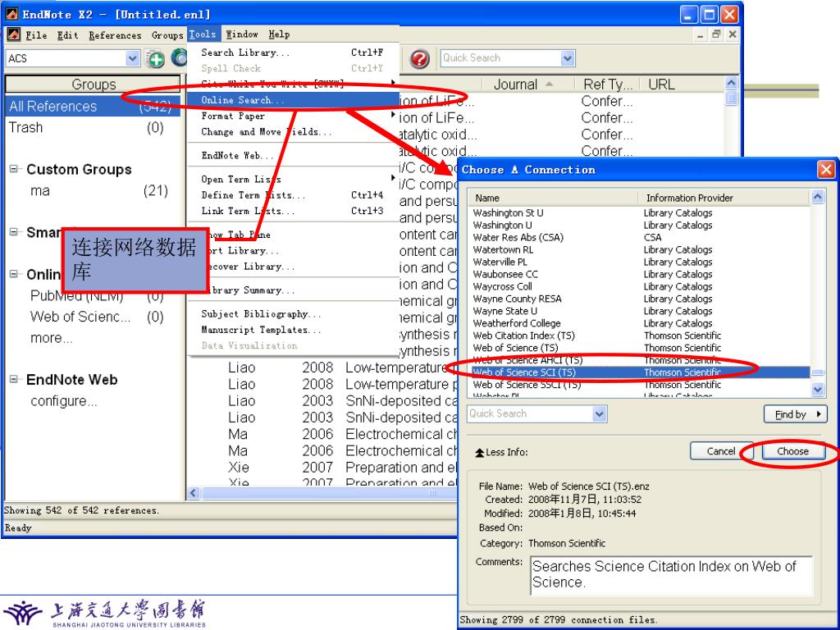This screenshot has width=840, height=630.
Task: Select Web of Science SCI (TS) connection
Action: tap(639, 372)
